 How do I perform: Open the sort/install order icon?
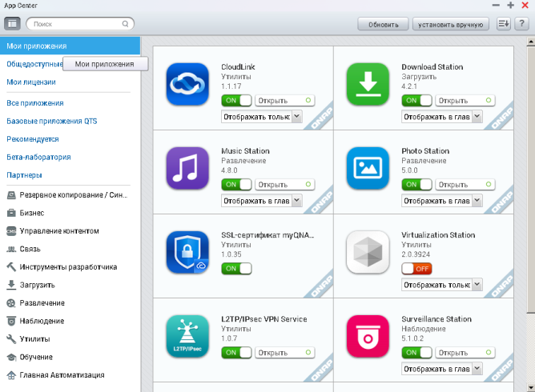point(504,24)
